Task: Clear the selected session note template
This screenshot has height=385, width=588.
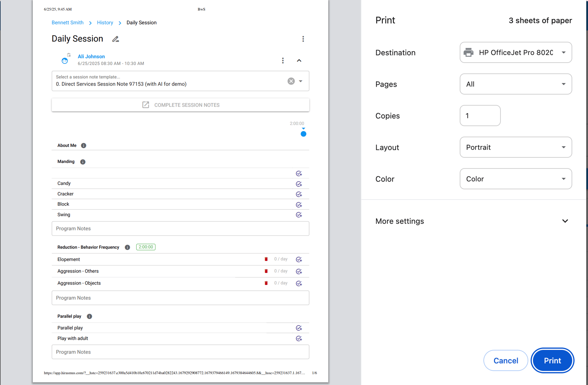Action: (291, 81)
